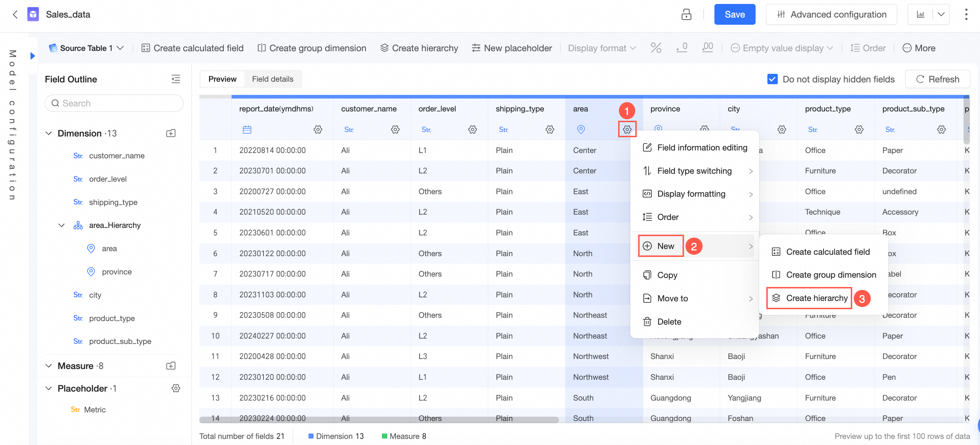Screen dimensions: 980x445
Task: Collapse the Placeholder section
Action: pos(49,388)
